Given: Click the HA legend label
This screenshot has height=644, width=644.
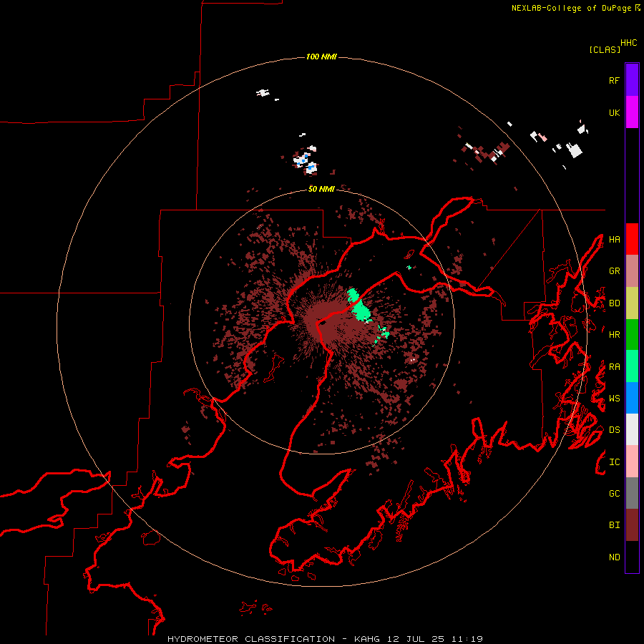Looking at the screenshot, I should point(614,240).
